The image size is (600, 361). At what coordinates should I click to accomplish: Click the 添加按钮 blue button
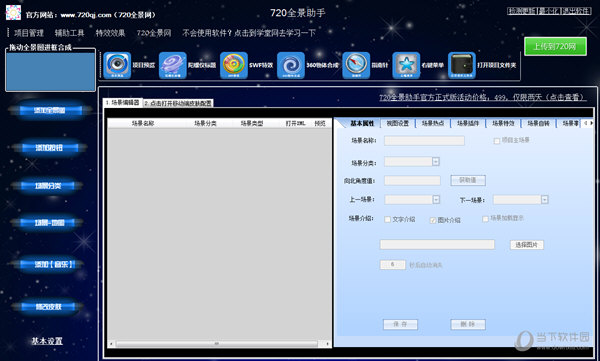pyautogui.click(x=49, y=148)
